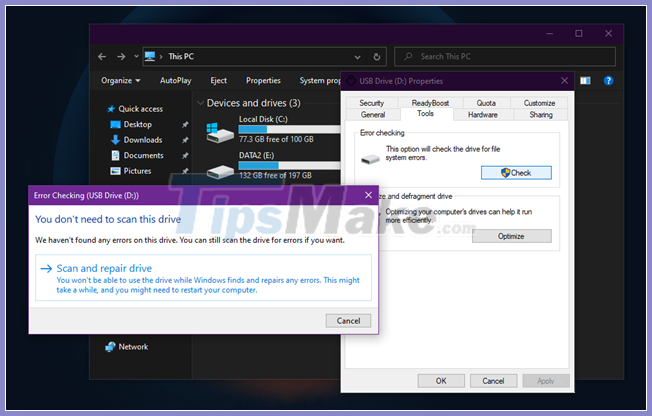Click the Optimize button

pos(511,236)
